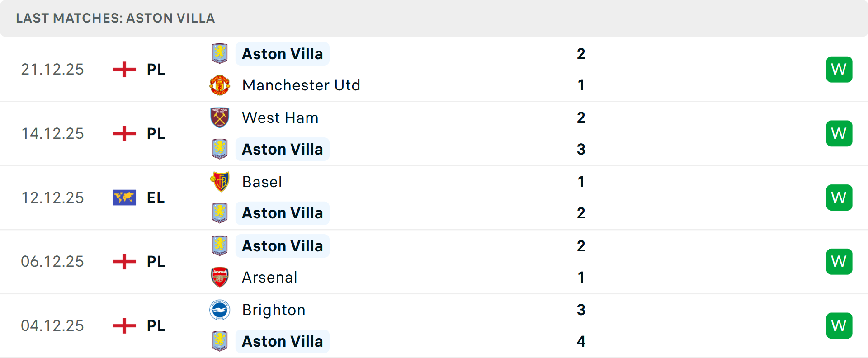Image resolution: width=868 pixels, height=358 pixels.
Task: Open the Arsenal team link
Action: (270, 277)
